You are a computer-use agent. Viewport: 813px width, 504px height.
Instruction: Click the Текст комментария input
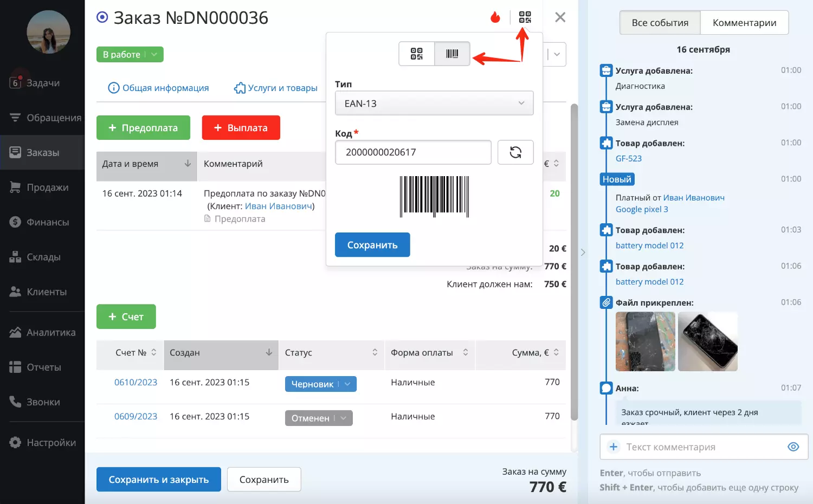coord(704,447)
